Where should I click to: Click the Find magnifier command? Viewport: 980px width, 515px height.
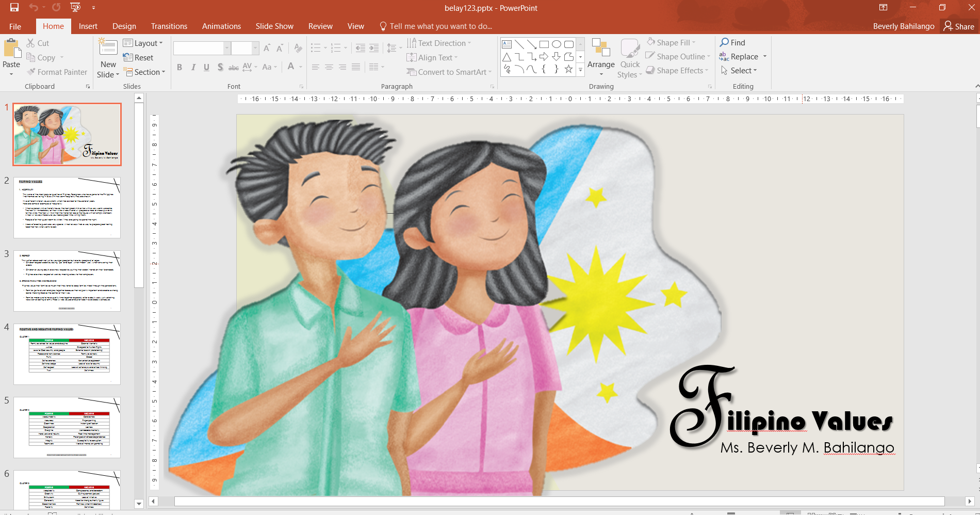tap(733, 42)
